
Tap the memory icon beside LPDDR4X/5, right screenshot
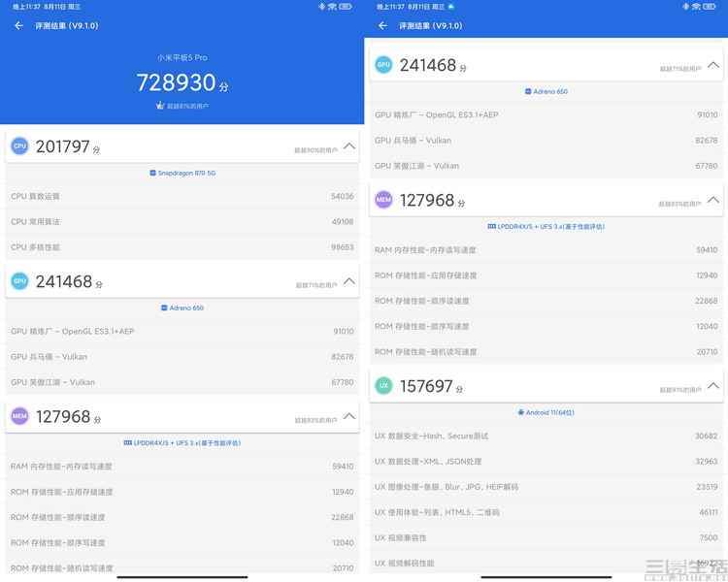coord(492,226)
